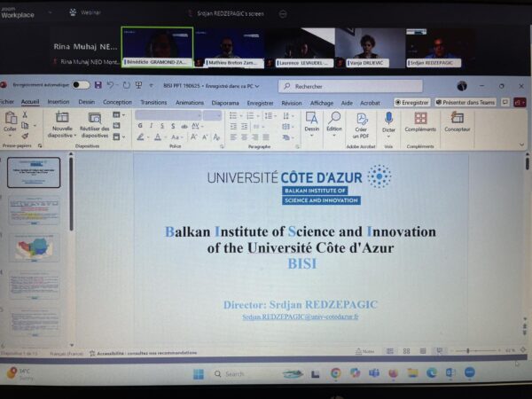Center text in paragraph group

(x=245, y=137)
